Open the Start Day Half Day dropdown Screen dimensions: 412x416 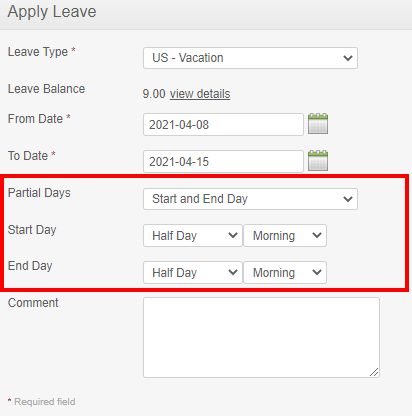pyautogui.click(x=193, y=236)
